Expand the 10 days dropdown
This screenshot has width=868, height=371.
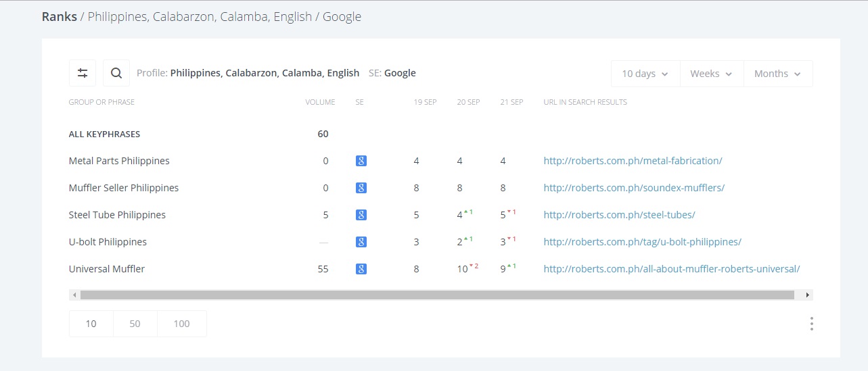click(645, 74)
